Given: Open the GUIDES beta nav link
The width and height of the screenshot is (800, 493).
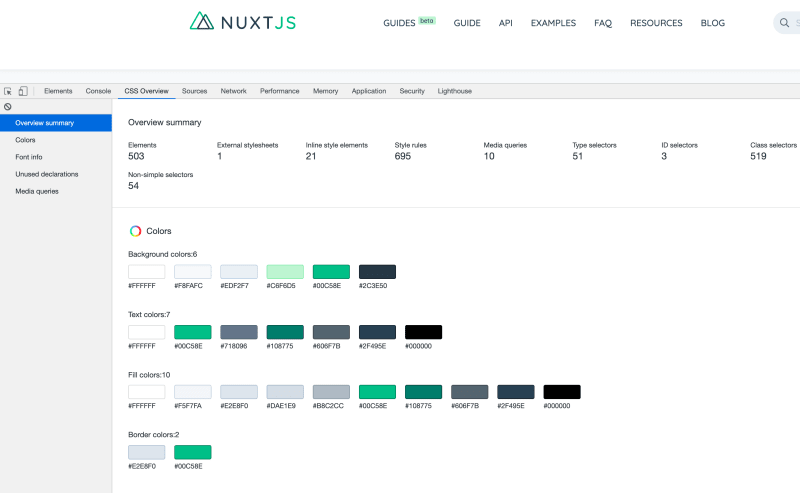Looking at the screenshot, I should tap(409, 22).
